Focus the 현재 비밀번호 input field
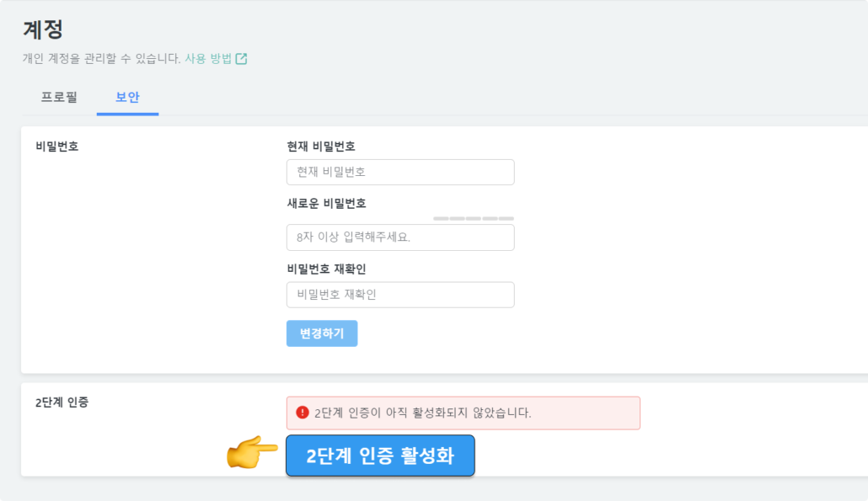The width and height of the screenshot is (868, 501). [x=400, y=172]
